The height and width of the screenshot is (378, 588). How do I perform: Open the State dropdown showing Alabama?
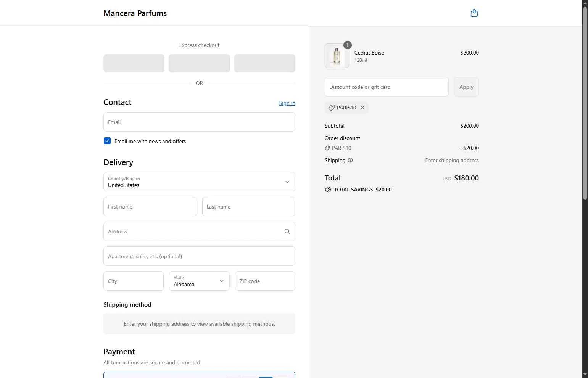199,281
